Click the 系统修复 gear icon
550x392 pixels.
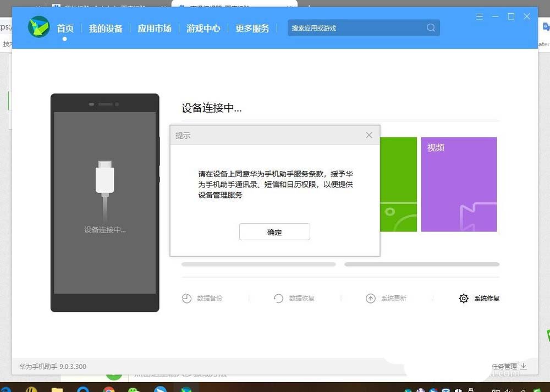tap(464, 299)
